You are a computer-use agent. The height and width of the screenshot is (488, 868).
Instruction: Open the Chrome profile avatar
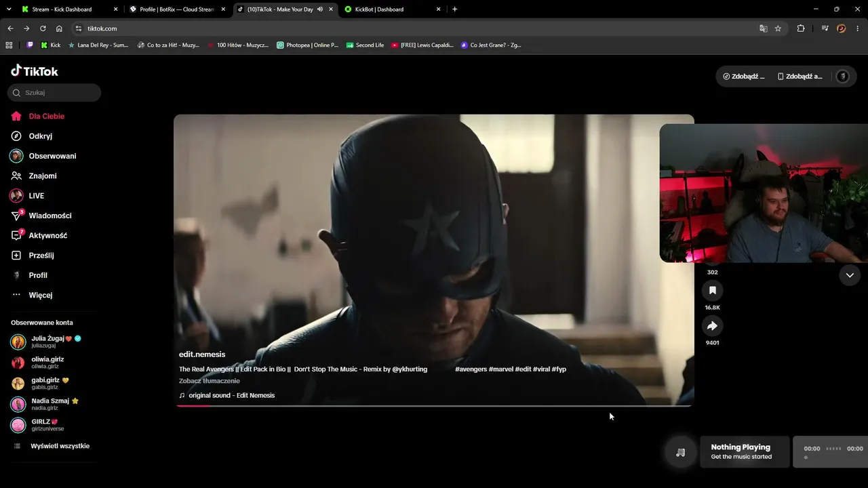[x=842, y=28]
